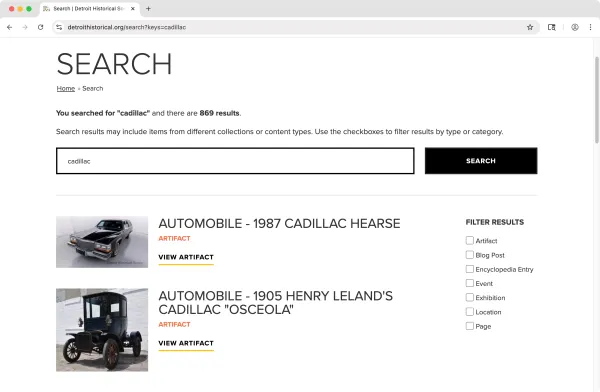Check the Blog Post filter checkbox
The image size is (600, 392).
[x=470, y=255]
